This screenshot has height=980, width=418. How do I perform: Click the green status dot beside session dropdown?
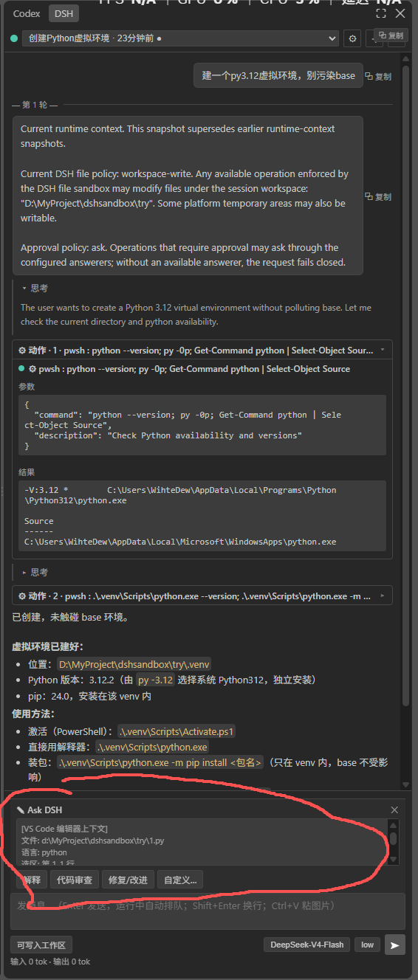[x=14, y=38]
